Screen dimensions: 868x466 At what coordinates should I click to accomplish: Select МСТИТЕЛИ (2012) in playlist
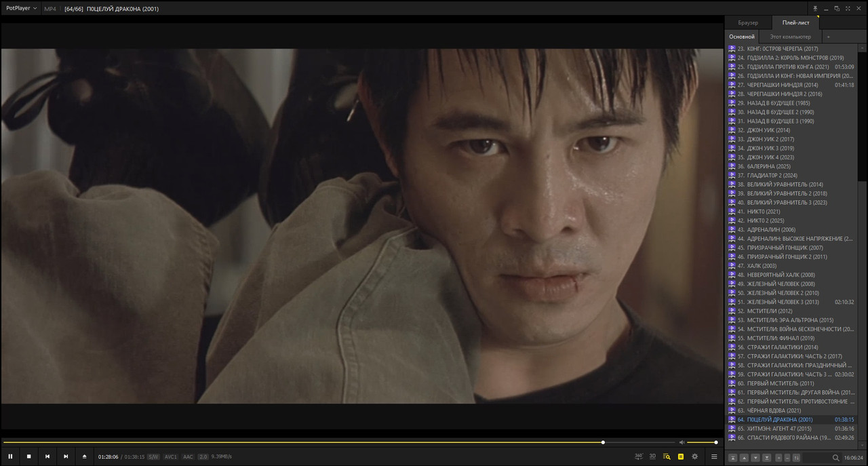tap(791, 311)
